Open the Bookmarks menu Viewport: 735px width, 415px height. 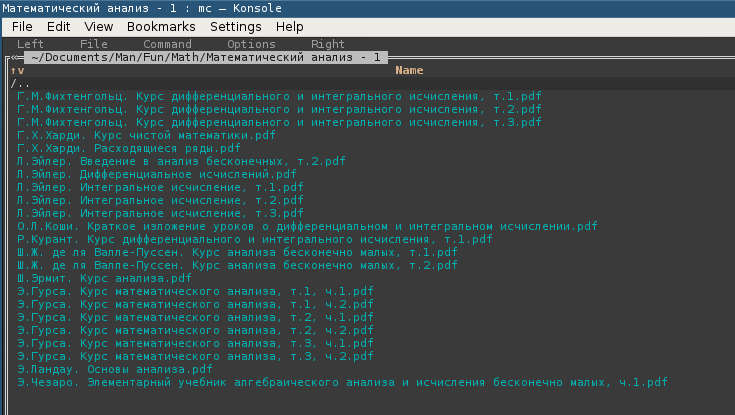tap(160, 27)
